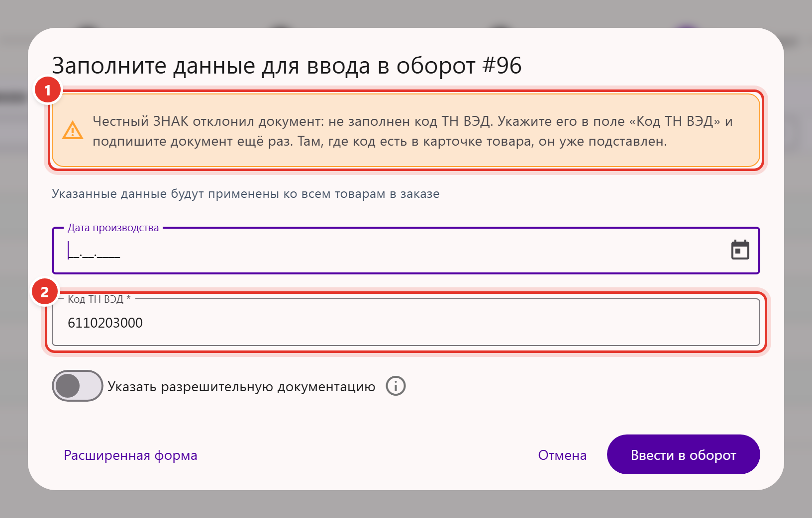Click into the 'Код ТН ВЭД' field
This screenshot has width=812, height=518.
coord(406,322)
